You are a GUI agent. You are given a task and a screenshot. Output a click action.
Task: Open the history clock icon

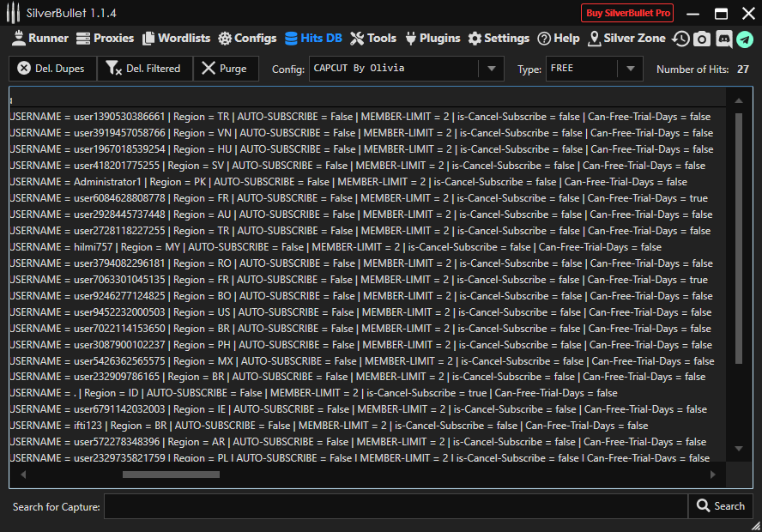coord(680,39)
